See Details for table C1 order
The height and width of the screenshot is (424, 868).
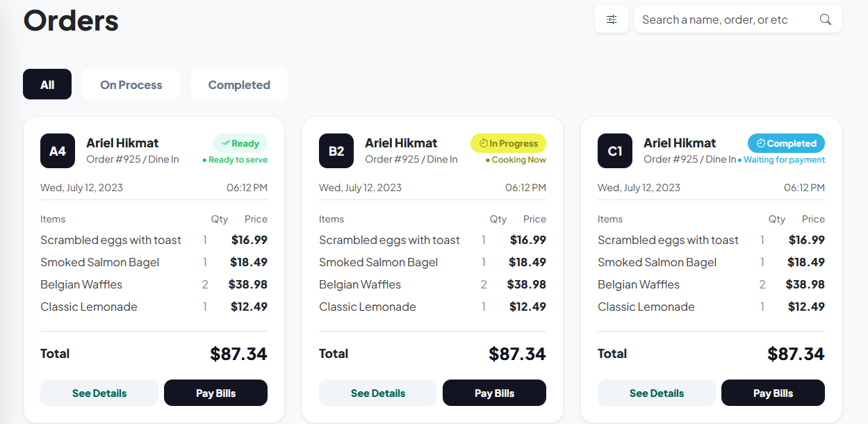click(x=657, y=393)
